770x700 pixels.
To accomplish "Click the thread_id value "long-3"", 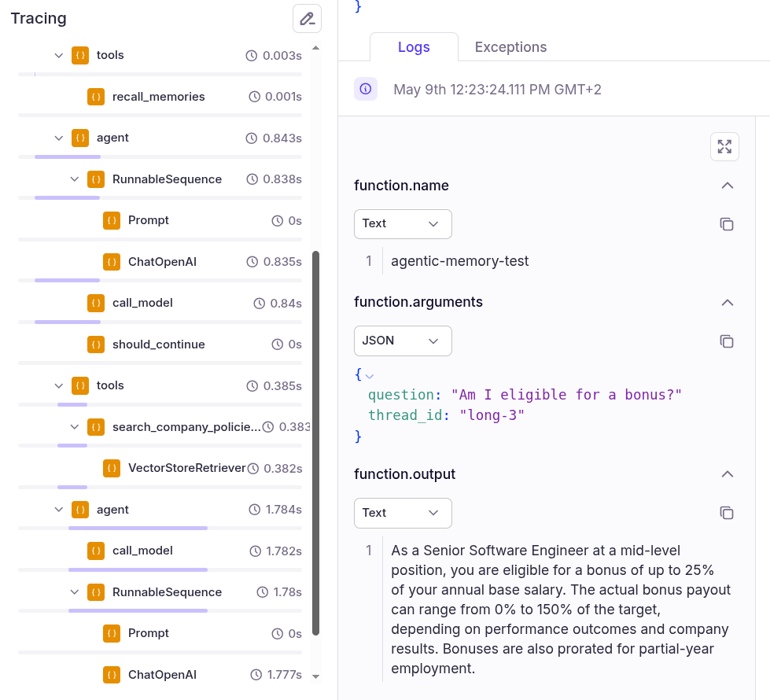I will [492, 415].
